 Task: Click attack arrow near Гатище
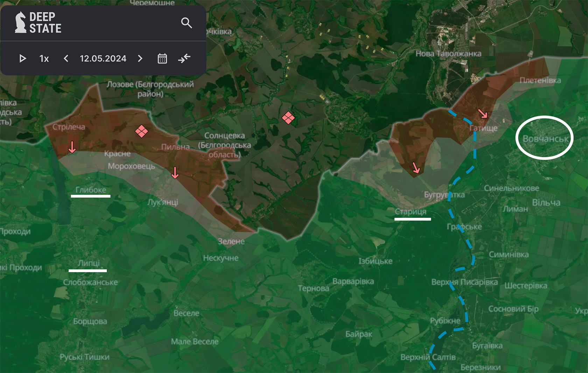[483, 113]
